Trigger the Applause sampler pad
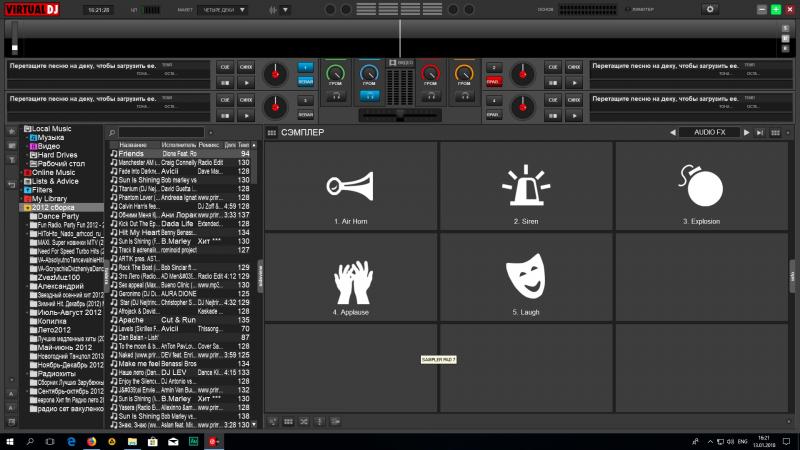This screenshot has width=800, height=450. click(x=351, y=278)
